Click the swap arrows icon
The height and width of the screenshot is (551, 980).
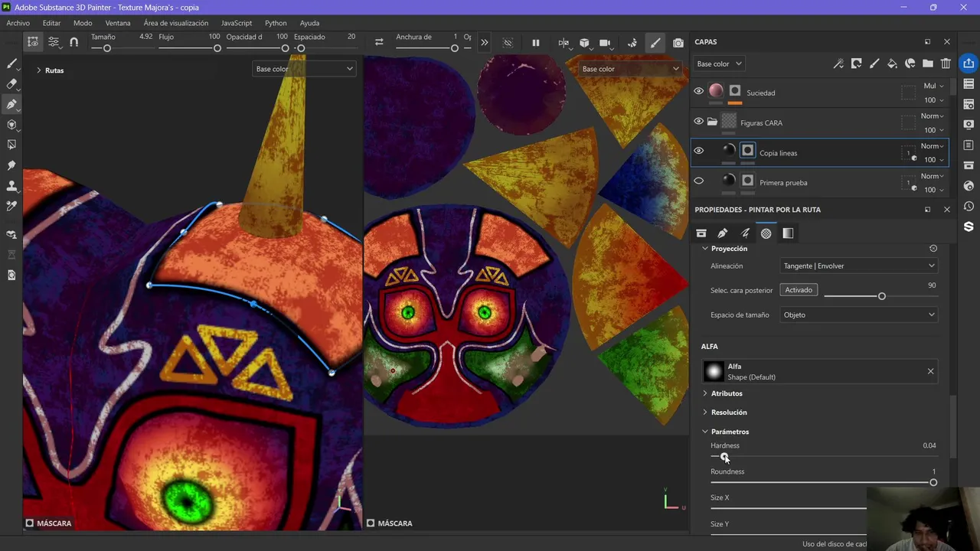[379, 42]
